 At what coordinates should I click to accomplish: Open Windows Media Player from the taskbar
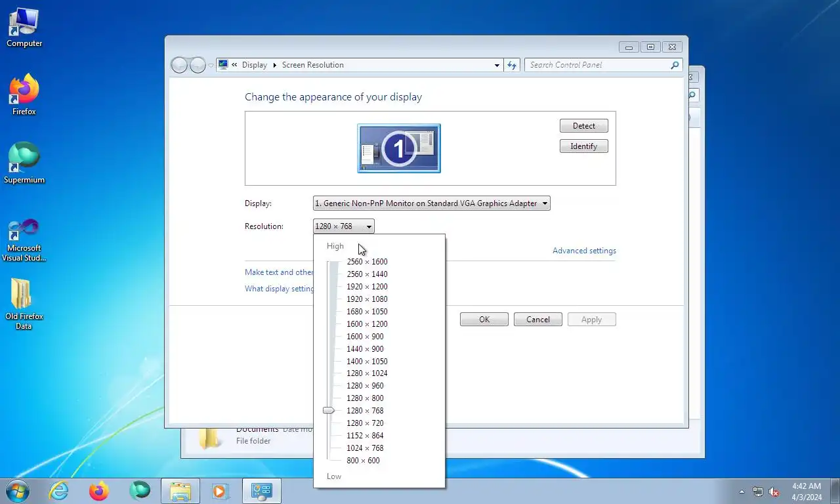[220, 491]
